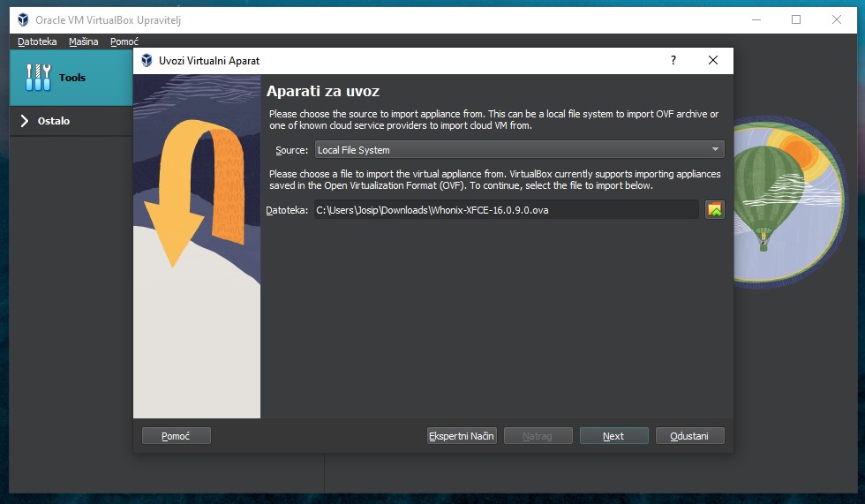Click the Natrag back button
Image resolution: width=865 pixels, height=504 pixels.
[538, 436]
